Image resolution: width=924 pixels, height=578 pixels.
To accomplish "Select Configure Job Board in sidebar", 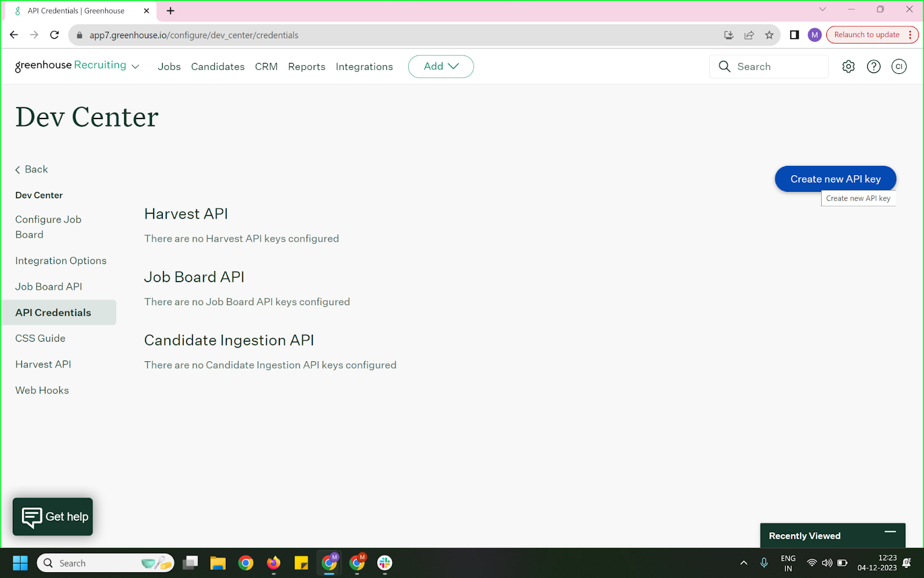I will [49, 227].
